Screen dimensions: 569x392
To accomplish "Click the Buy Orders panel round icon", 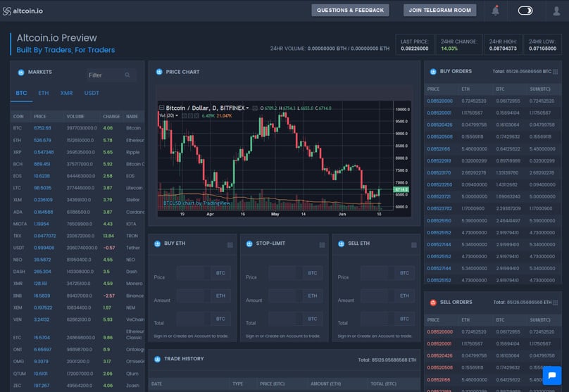I will [x=433, y=72].
